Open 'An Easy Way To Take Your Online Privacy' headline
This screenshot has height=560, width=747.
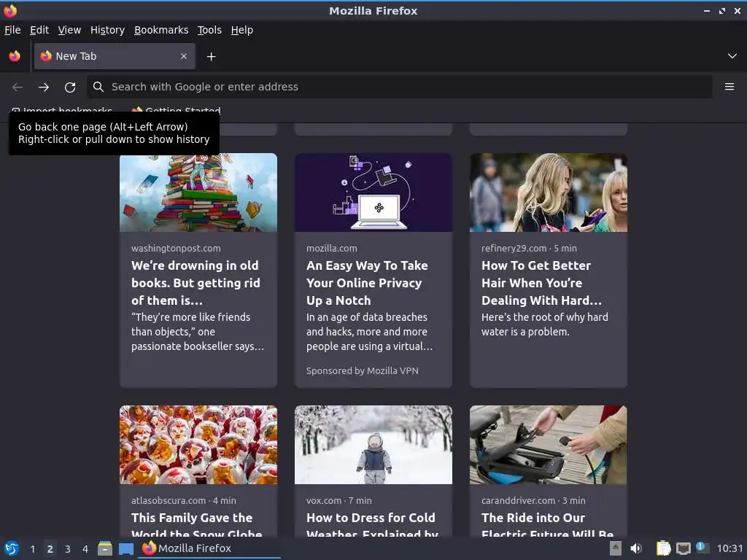pos(368,283)
